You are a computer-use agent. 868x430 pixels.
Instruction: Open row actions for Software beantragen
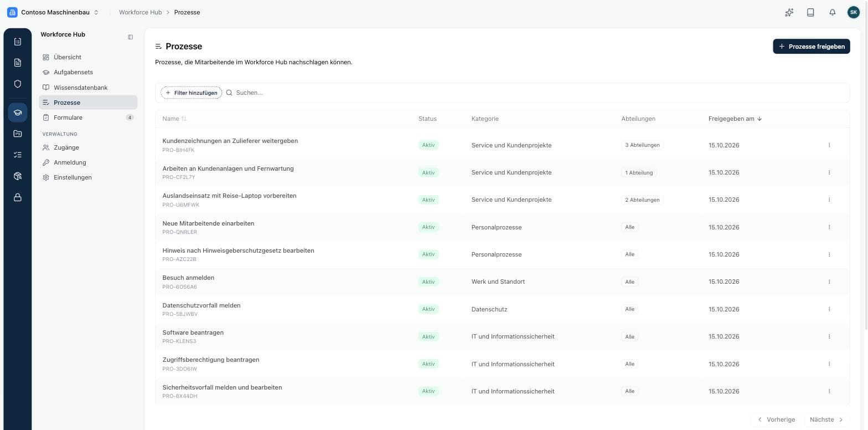[x=829, y=336]
